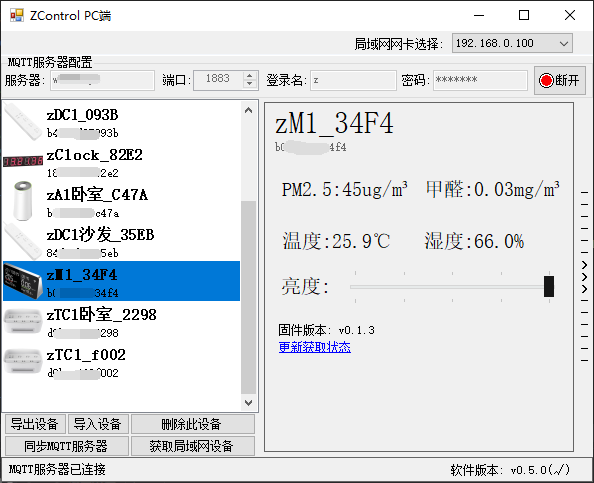The width and height of the screenshot is (594, 483).
Task: Click the 同步MQTT服务器 sync button
Action: click(67, 446)
